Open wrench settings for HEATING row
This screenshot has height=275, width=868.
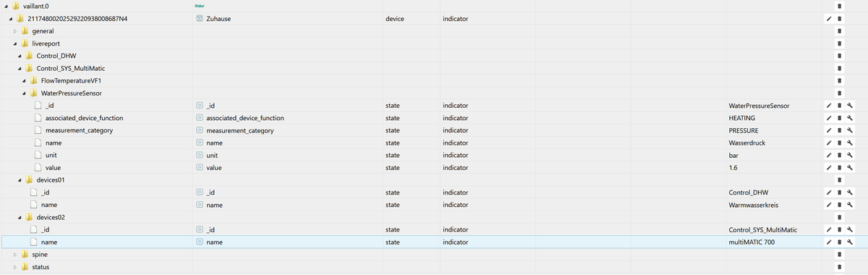pyautogui.click(x=851, y=118)
